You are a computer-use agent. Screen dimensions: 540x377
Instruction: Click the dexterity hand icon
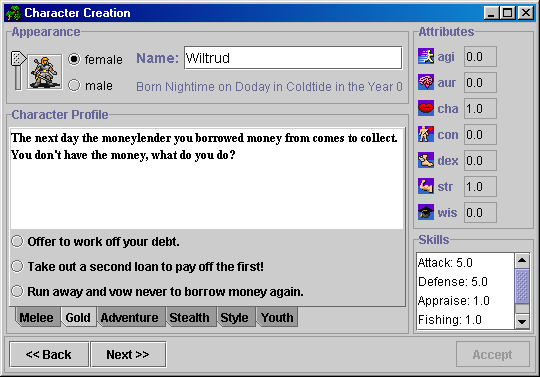pyautogui.click(x=426, y=160)
